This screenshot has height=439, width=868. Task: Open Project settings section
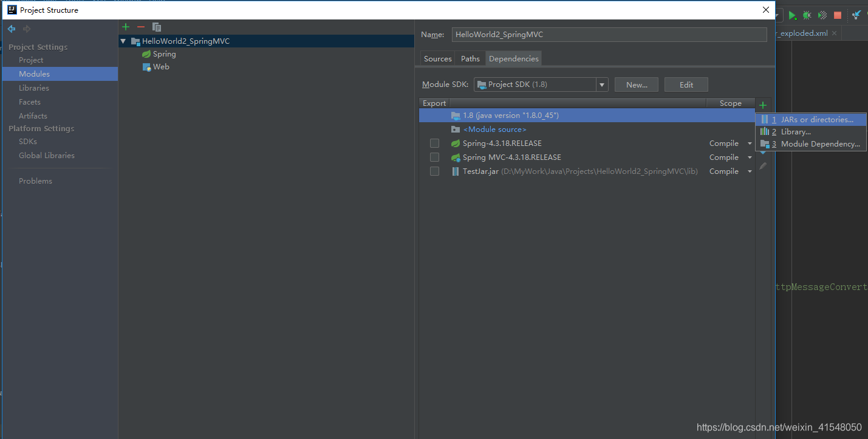(x=31, y=60)
